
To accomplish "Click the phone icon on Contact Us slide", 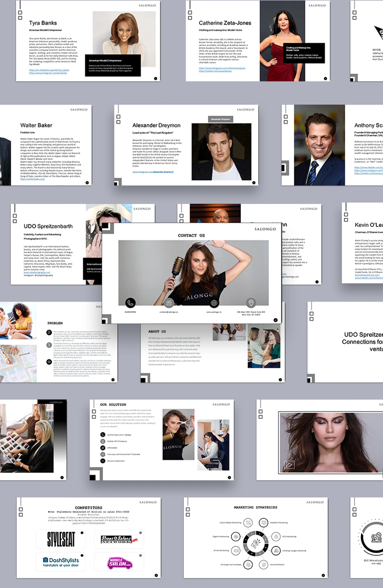I will point(130,303).
